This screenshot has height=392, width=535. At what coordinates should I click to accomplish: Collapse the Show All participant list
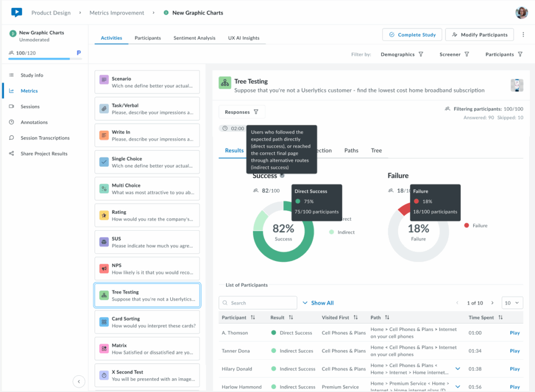(318, 302)
